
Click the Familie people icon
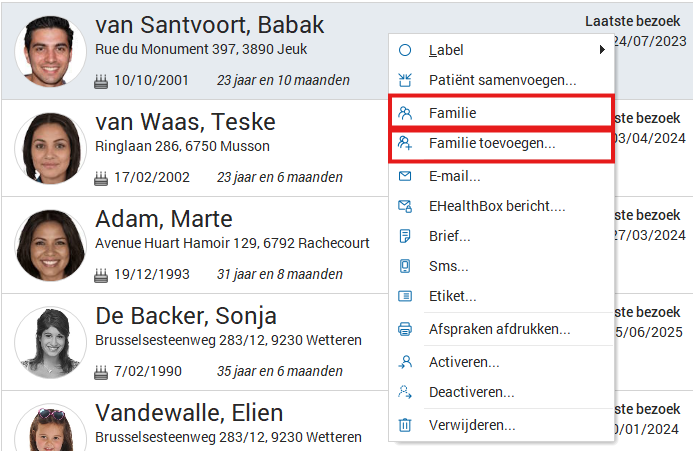(405, 113)
